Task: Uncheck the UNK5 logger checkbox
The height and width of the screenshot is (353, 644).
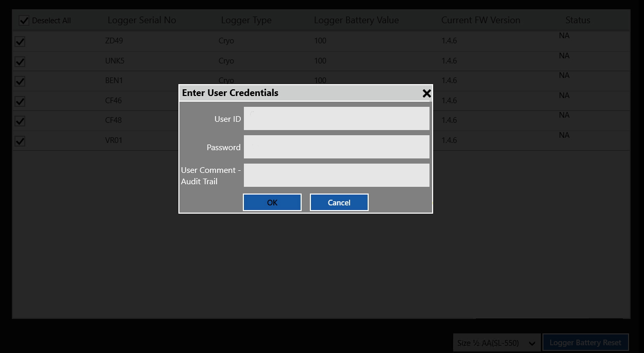Action: pyautogui.click(x=20, y=62)
